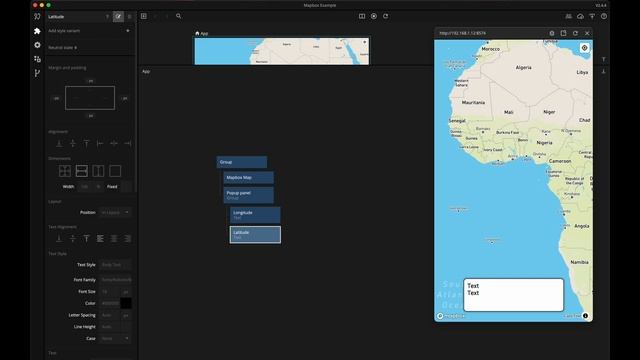640x360 pixels.
Task: Select second Dimensions sizing mode icon
Action: pyautogui.click(x=82, y=171)
